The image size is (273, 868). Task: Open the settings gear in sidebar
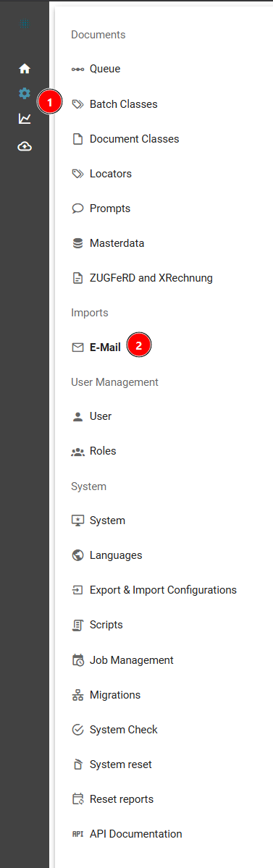click(25, 93)
